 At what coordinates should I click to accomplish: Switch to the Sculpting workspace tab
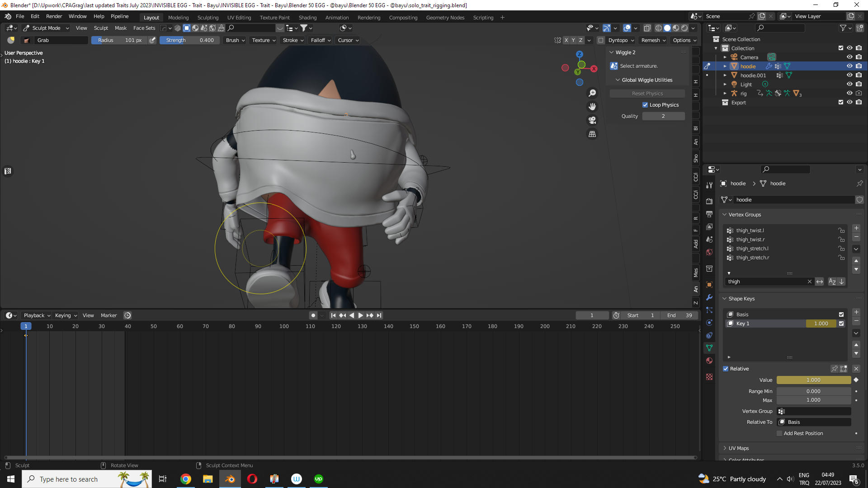tap(208, 18)
